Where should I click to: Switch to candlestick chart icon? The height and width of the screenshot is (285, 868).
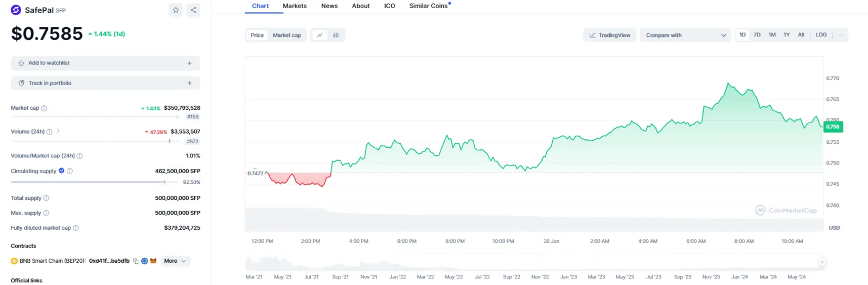tap(336, 35)
